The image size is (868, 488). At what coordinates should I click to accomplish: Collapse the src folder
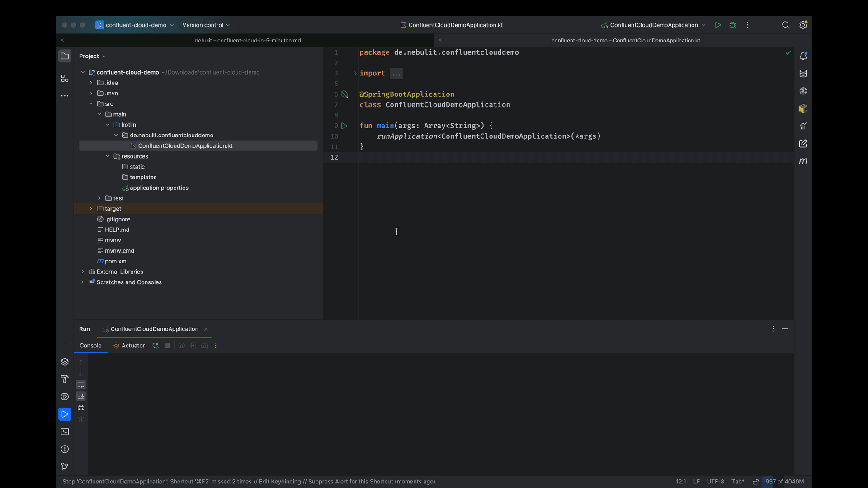[92, 103]
